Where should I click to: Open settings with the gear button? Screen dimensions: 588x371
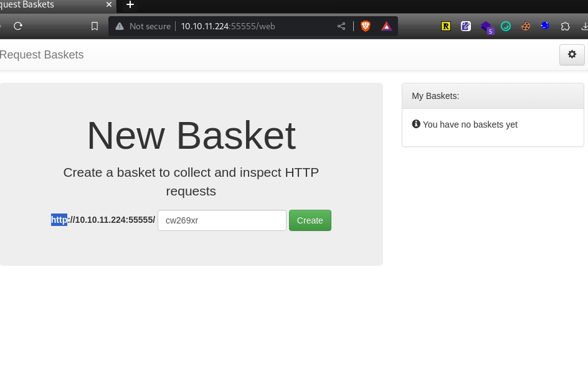coord(572,55)
